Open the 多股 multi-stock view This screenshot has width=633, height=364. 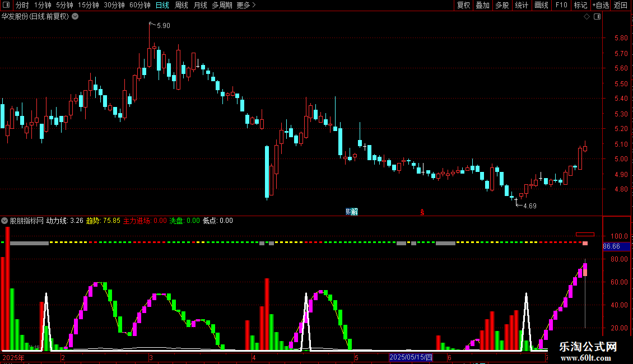point(502,5)
